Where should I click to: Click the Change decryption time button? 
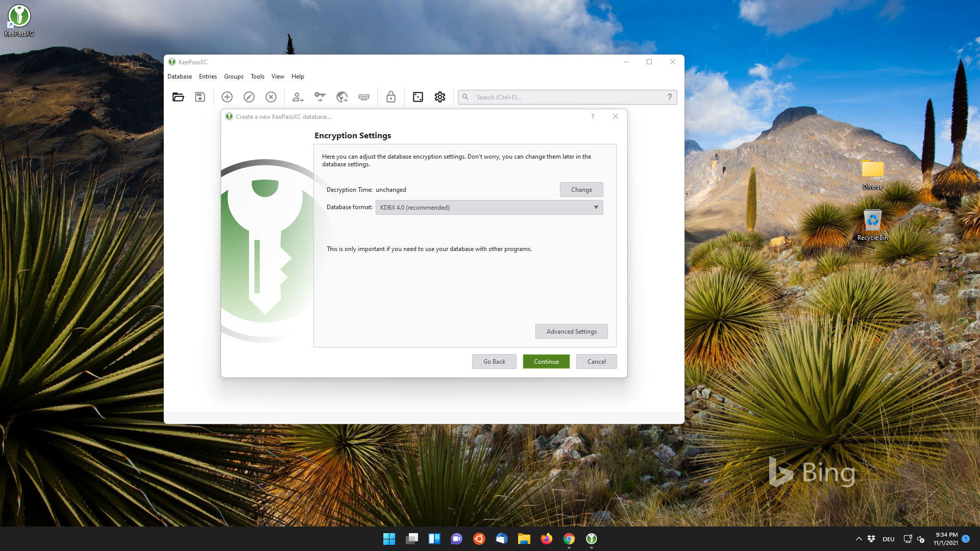pyautogui.click(x=581, y=189)
